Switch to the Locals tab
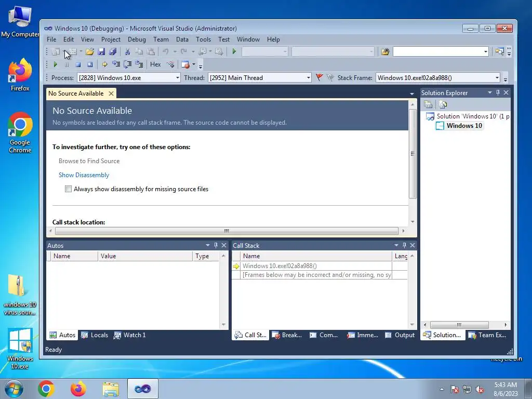532x399 pixels. point(95,335)
